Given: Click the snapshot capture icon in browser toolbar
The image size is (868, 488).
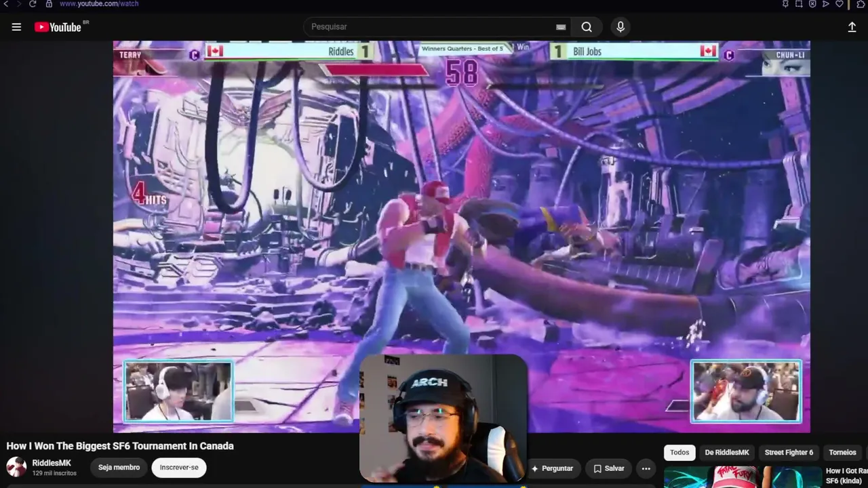Looking at the screenshot, I should click(799, 4).
